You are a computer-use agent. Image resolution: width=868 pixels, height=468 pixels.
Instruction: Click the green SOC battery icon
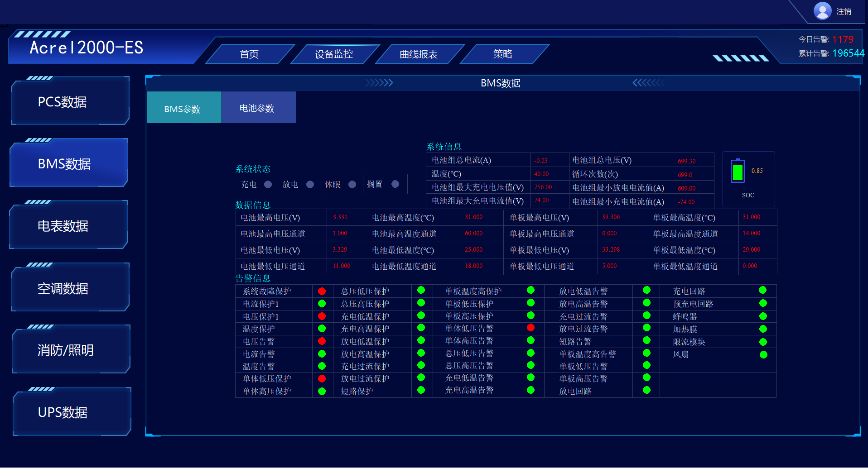pyautogui.click(x=738, y=171)
